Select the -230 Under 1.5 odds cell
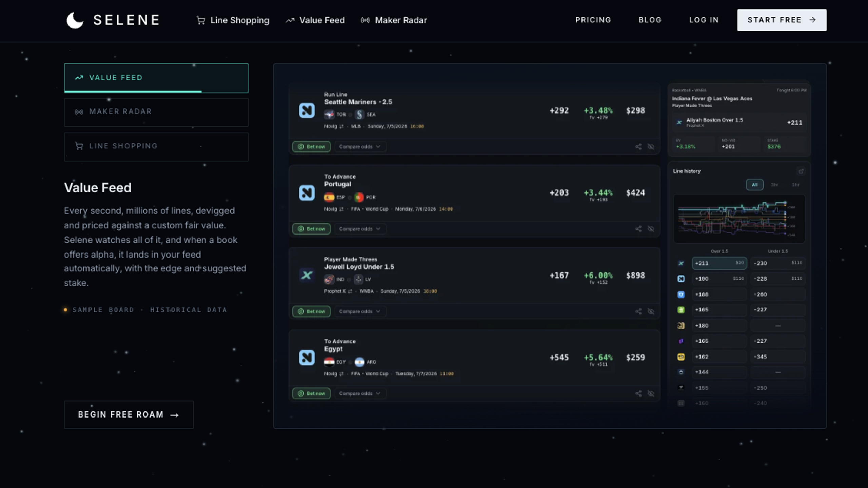Image resolution: width=868 pixels, height=488 pixels. pos(778,263)
